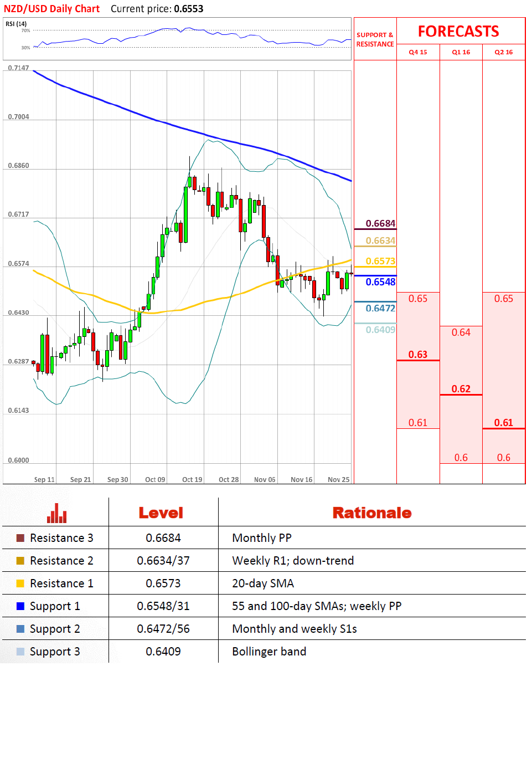Select the Q2 16 forecast column header
The image size is (532, 758).
point(504,52)
